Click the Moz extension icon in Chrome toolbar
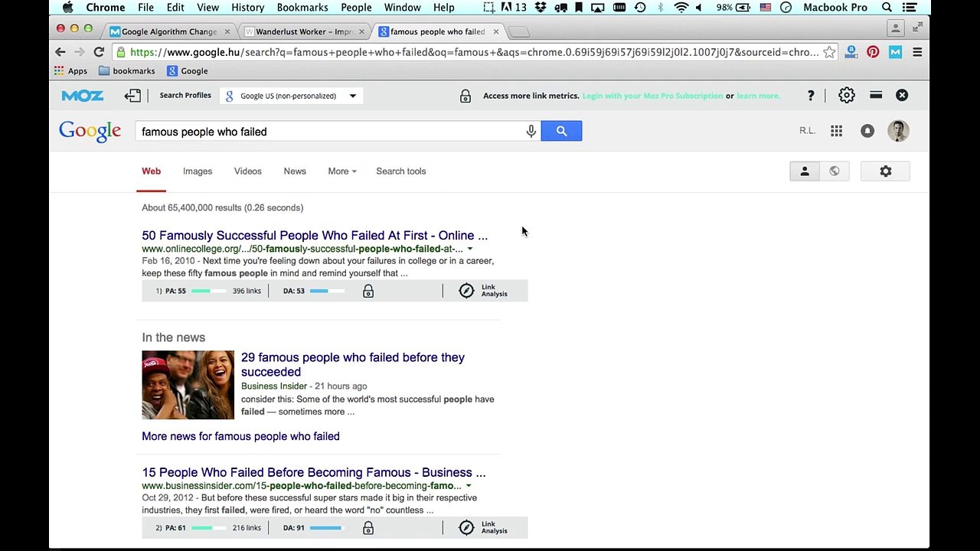The image size is (980, 551). pos(895,52)
